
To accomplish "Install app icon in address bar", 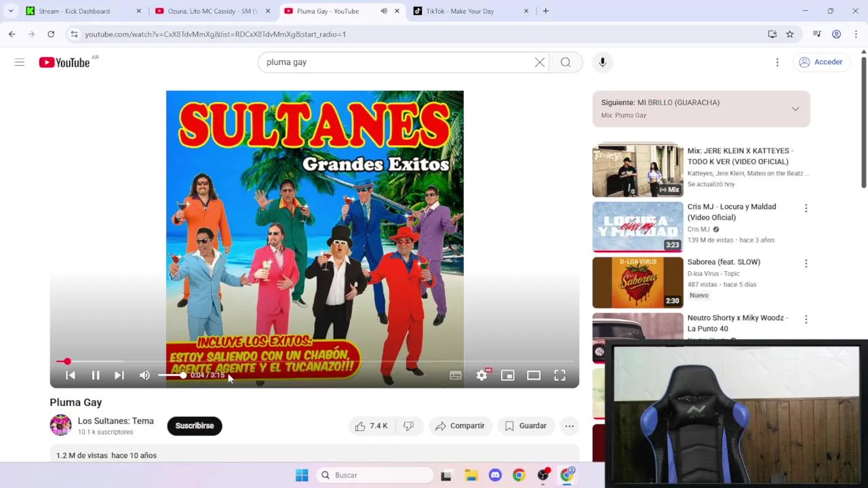I will [772, 34].
